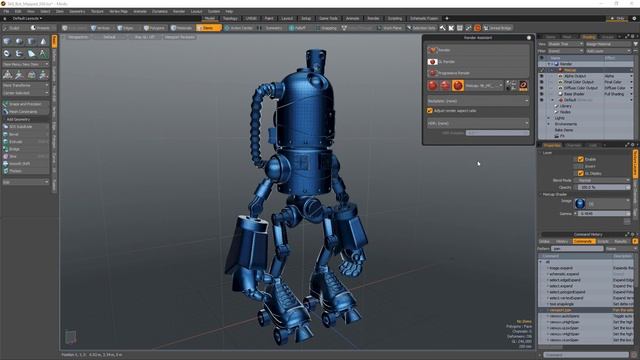
Task: Close the Render Assistant popup with round button
Action: [529, 38]
